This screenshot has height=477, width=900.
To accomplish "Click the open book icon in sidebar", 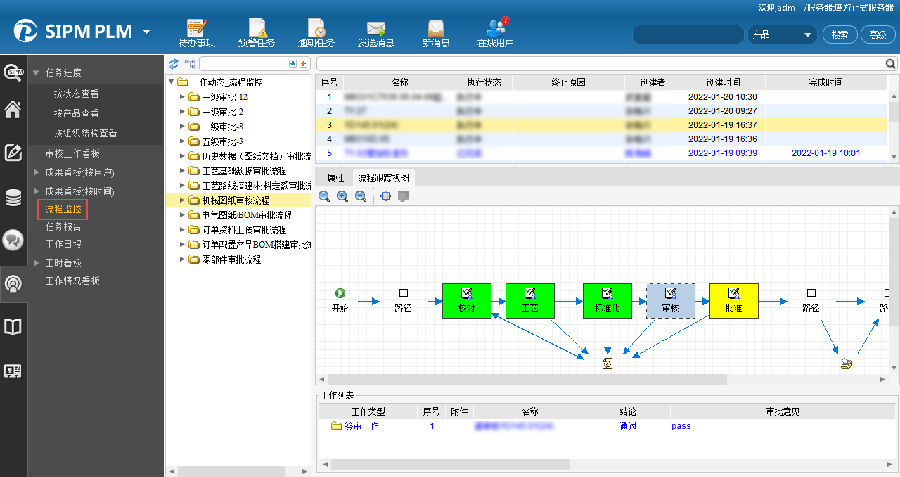I will coord(14,327).
